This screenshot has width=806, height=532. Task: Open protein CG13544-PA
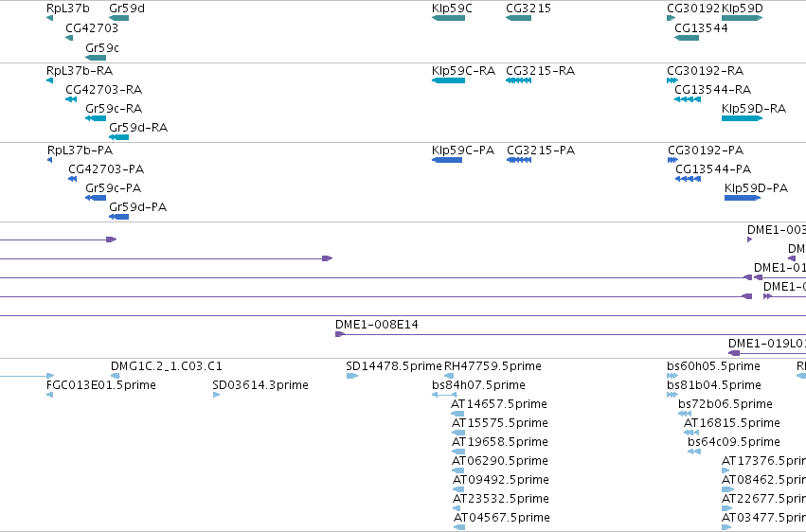688,179
